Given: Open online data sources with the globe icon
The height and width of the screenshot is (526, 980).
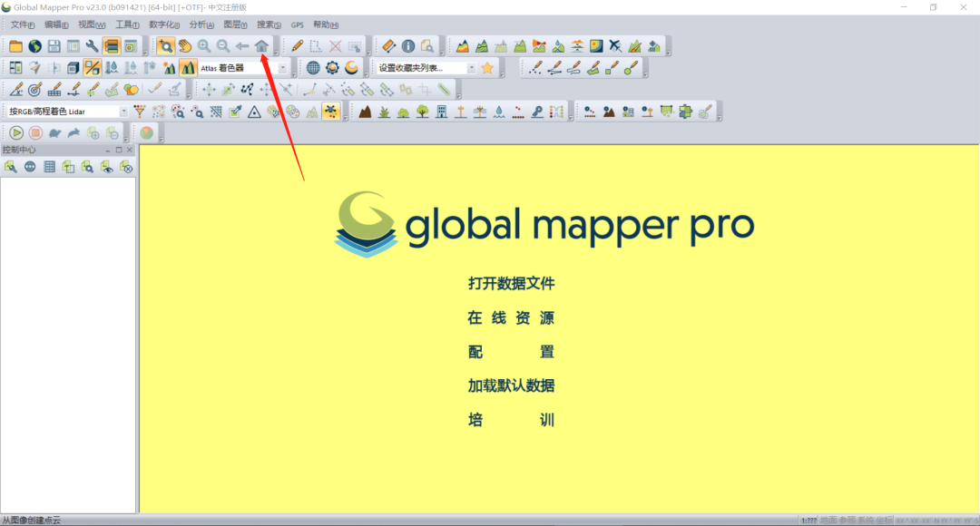Looking at the screenshot, I should pyautogui.click(x=35, y=46).
